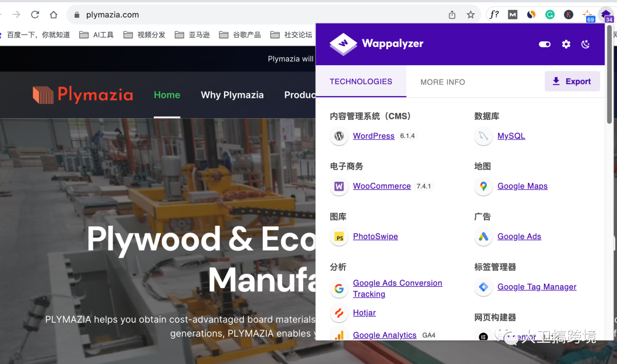Open the AI工具 bookmarks folder
617x364 pixels.
pyautogui.click(x=97, y=35)
